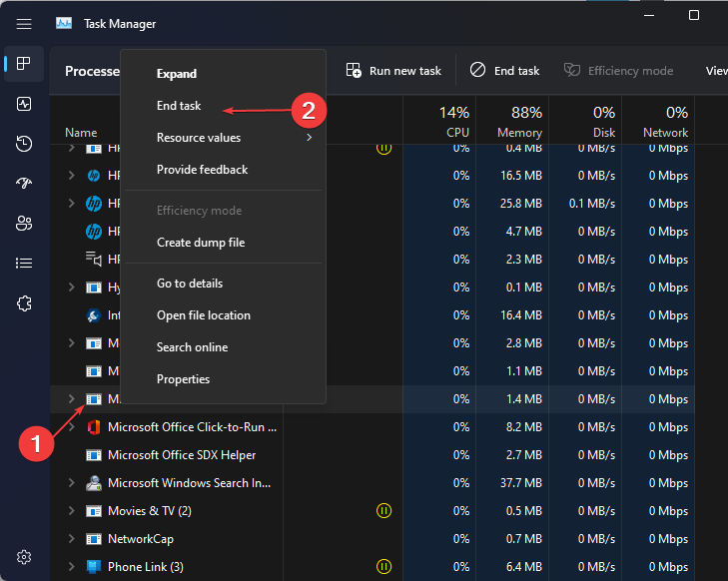
Task: Click the suspended status icon for Phone Link
Action: click(383, 567)
